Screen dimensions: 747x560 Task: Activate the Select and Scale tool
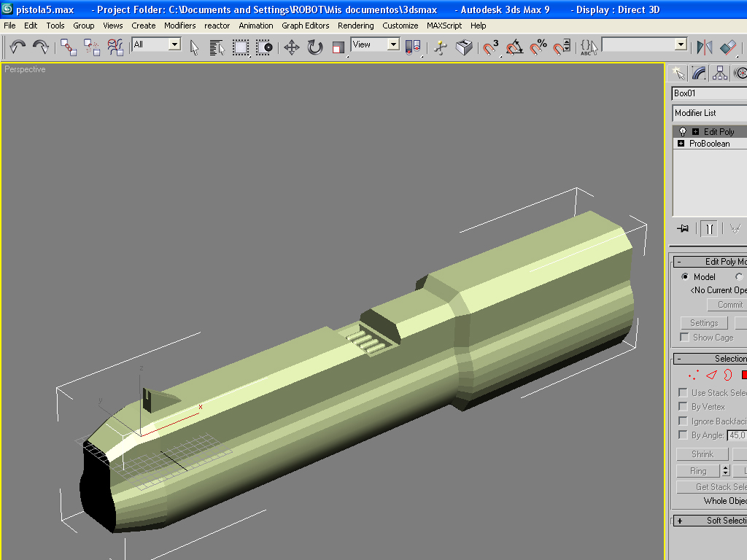pos(338,47)
